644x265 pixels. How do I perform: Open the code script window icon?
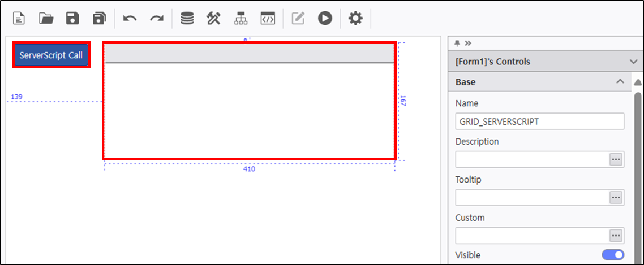(267, 19)
